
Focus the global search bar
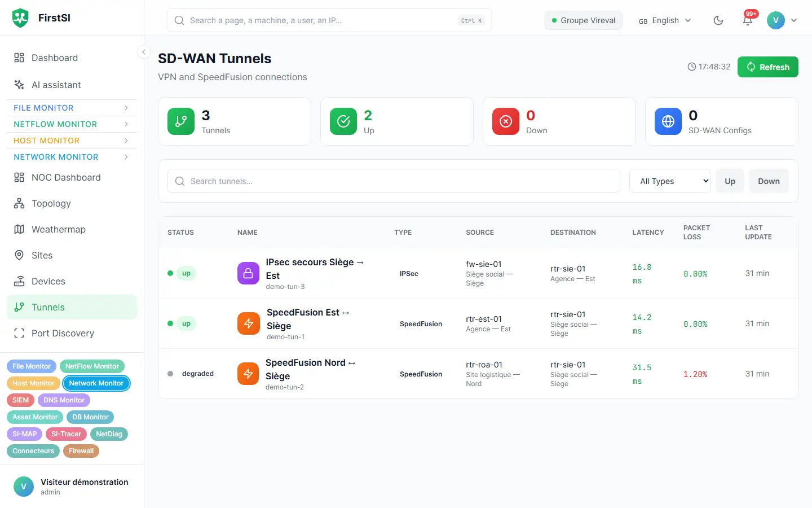click(329, 20)
